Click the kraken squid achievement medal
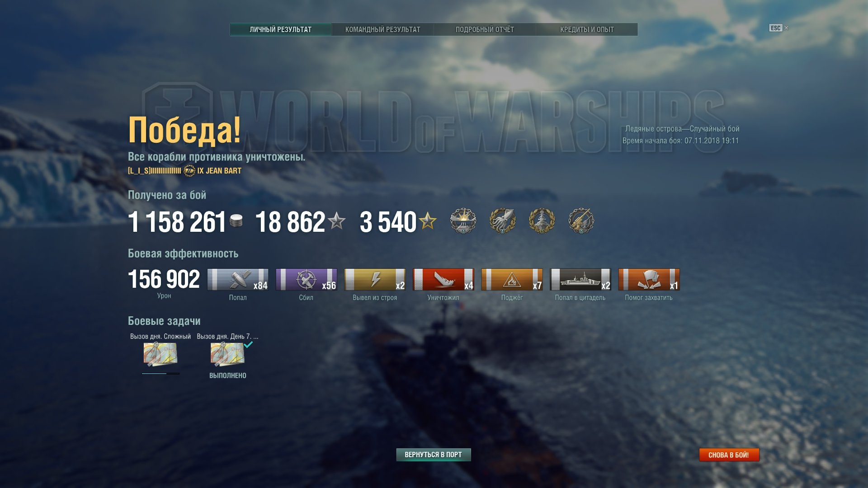The height and width of the screenshot is (488, 868). pos(502,221)
